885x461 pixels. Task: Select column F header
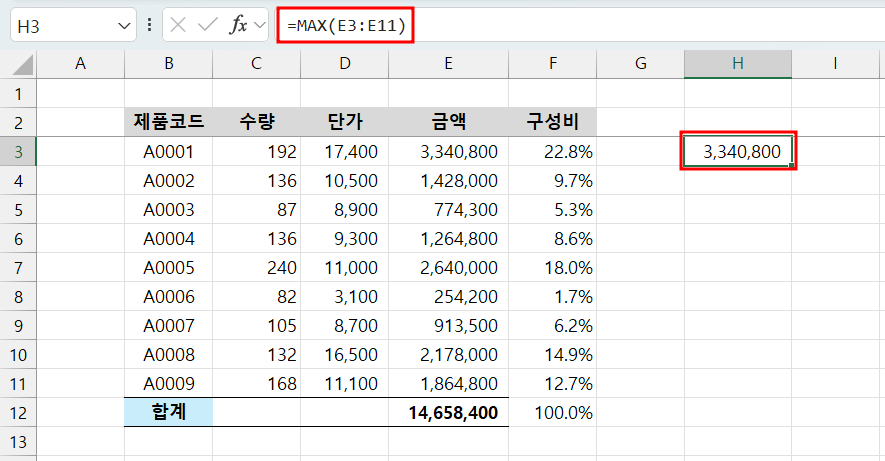click(x=553, y=64)
